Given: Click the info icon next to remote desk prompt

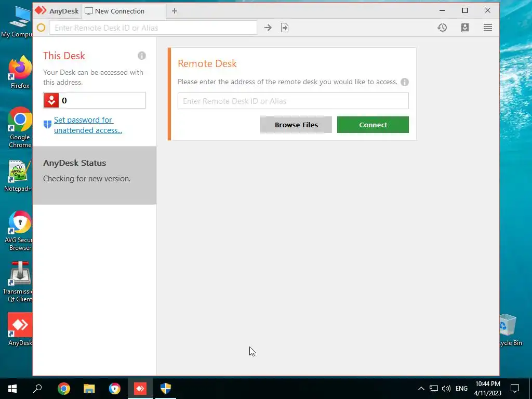Looking at the screenshot, I should tap(404, 82).
